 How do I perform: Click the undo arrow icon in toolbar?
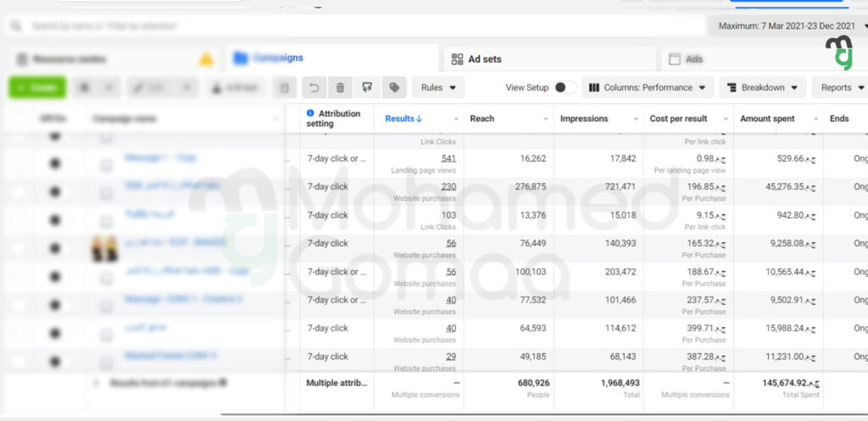(314, 87)
